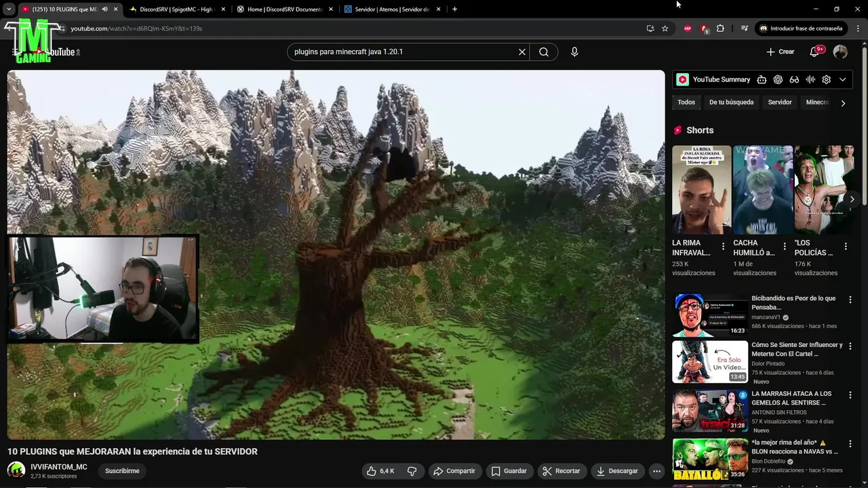
Task: Dislike the video with thumbs down
Action: [x=412, y=471]
